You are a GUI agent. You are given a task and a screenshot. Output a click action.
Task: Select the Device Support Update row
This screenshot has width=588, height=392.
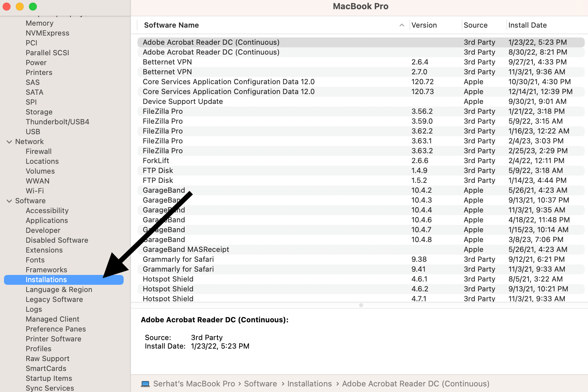pyautogui.click(x=361, y=102)
